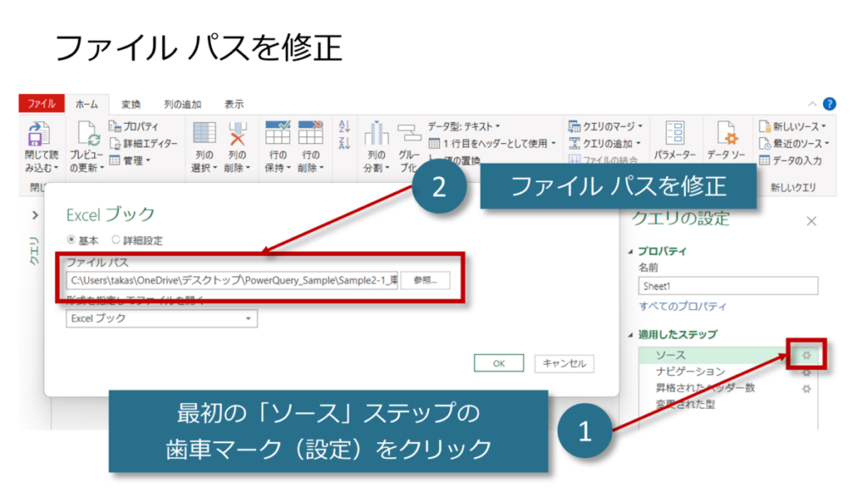868x492 pixels.
Task: Collapse the 適用したステップ section
Action: coord(631,334)
